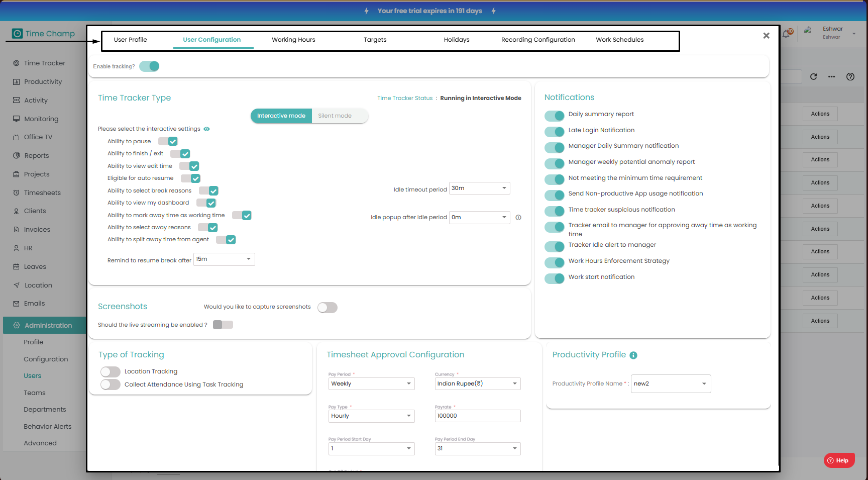Open the Idle timeout period dropdown
868x480 pixels.
coord(480,188)
